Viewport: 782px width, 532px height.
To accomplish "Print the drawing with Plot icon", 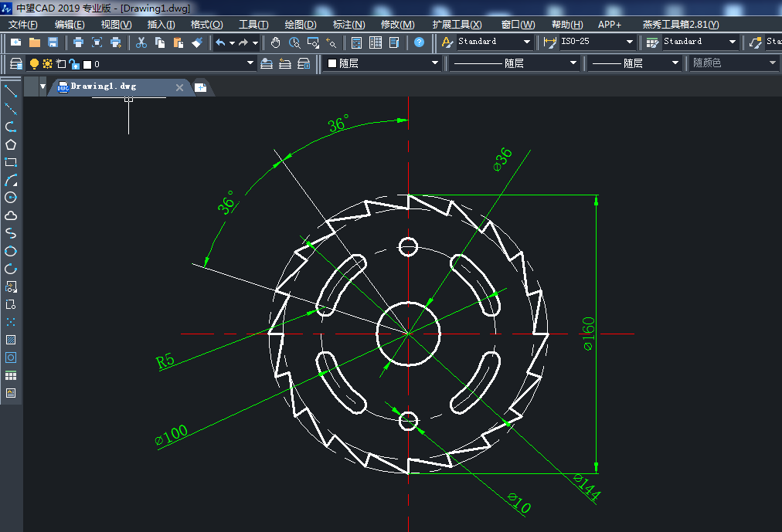I will [x=78, y=42].
